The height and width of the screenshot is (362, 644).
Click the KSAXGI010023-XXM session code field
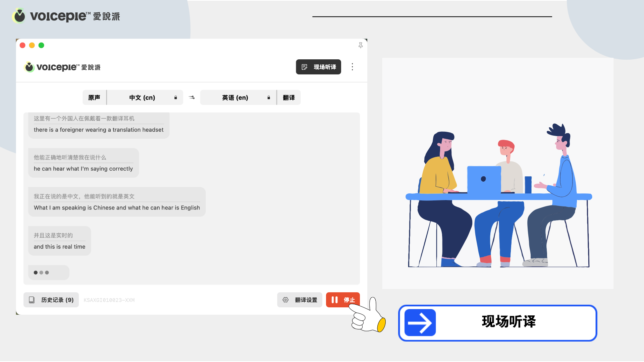(109, 300)
